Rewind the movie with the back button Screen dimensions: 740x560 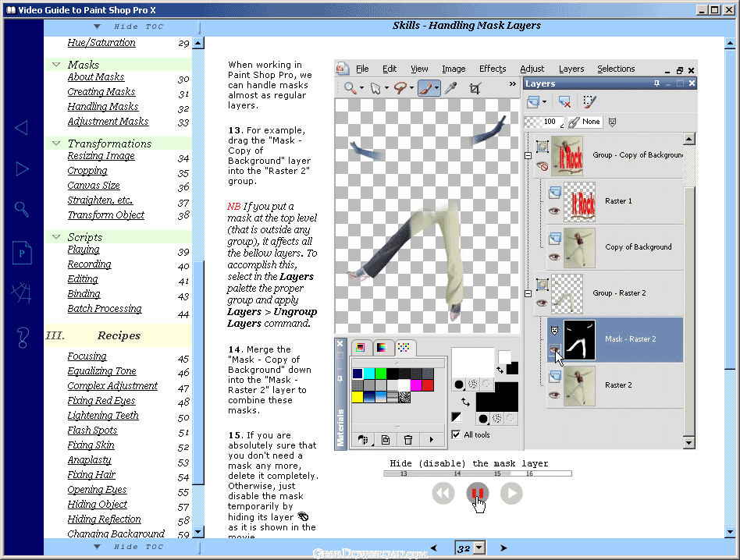(443, 494)
